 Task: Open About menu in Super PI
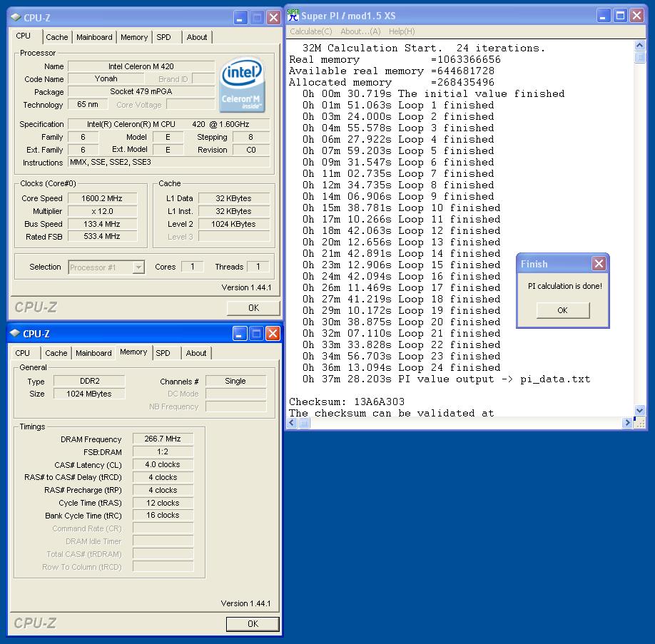360,31
